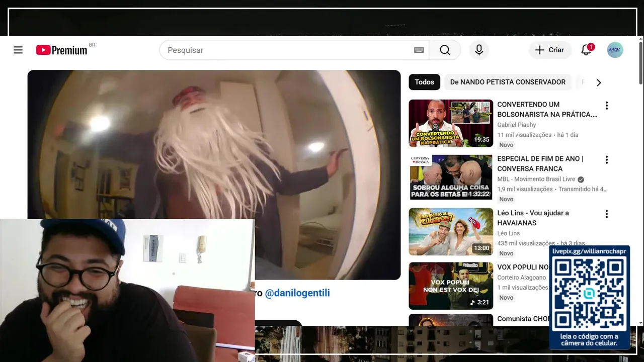Select the Todos filter chip

tap(424, 82)
